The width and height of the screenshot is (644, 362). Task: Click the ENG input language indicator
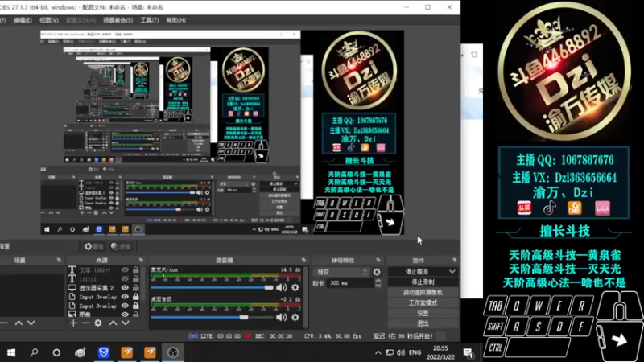pyautogui.click(x=415, y=352)
